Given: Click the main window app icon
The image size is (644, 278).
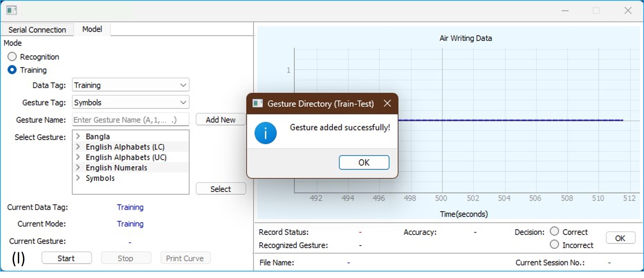Looking at the screenshot, I should click(x=11, y=10).
